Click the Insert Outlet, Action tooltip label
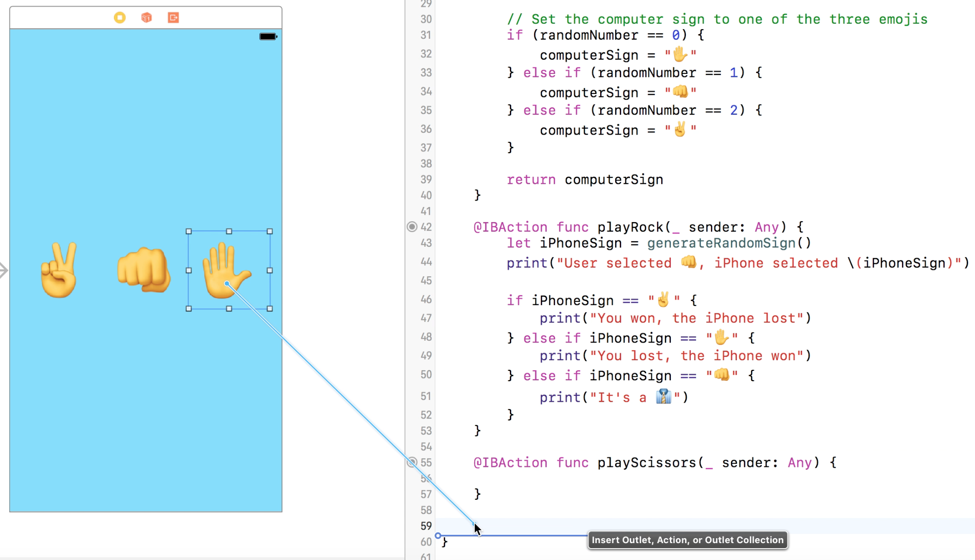 687,540
